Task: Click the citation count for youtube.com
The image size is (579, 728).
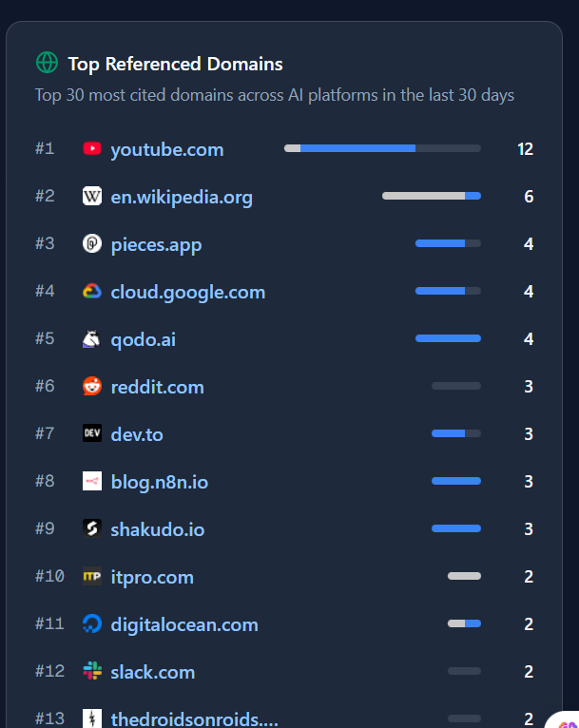Action: [525, 149]
